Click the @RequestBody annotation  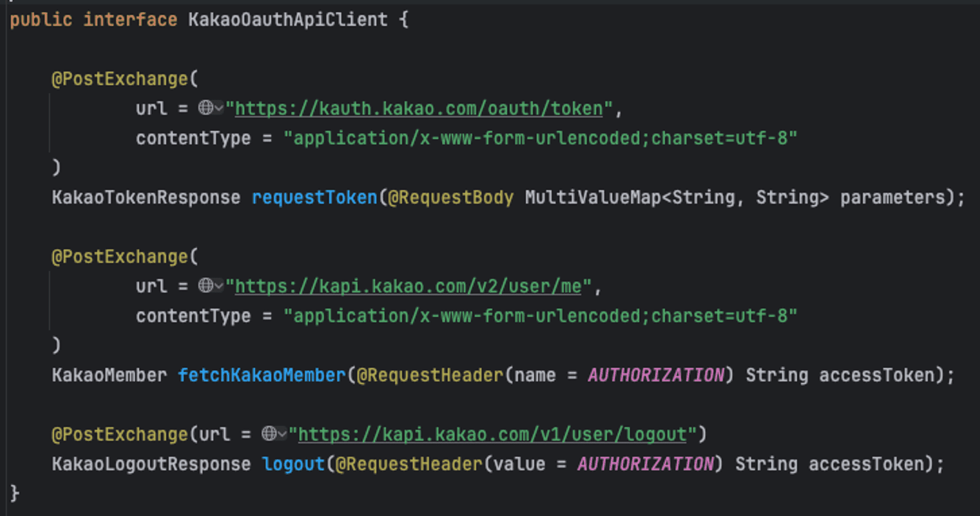[451, 197]
